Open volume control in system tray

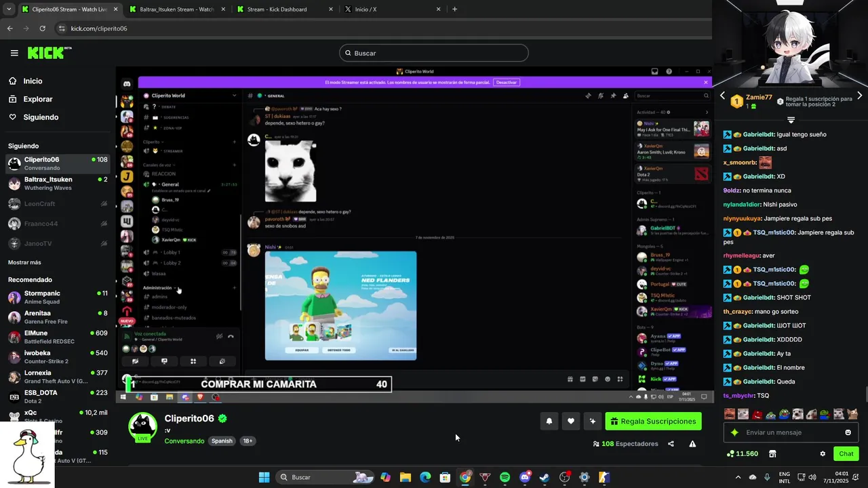(x=812, y=477)
